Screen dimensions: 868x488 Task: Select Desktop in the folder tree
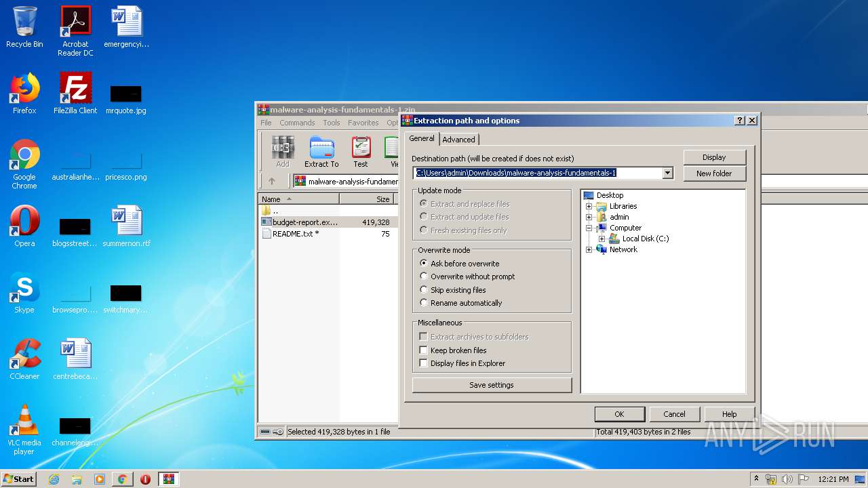[x=610, y=195]
